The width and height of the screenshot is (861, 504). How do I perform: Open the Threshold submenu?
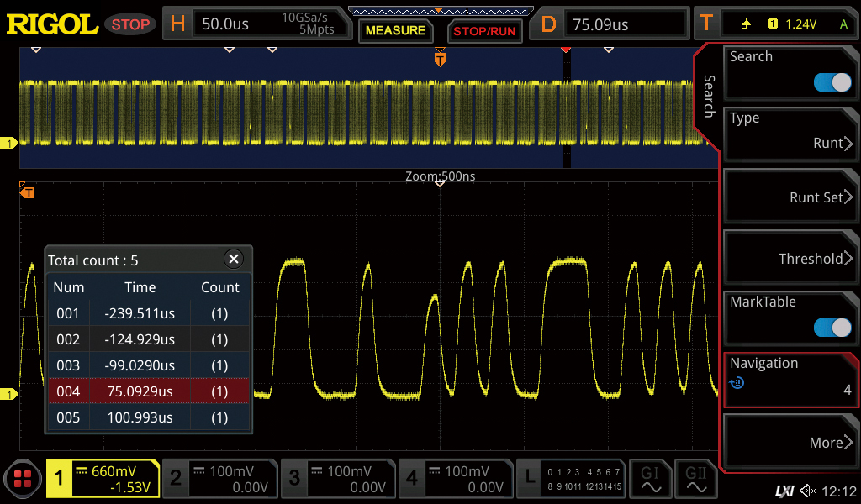click(789, 259)
